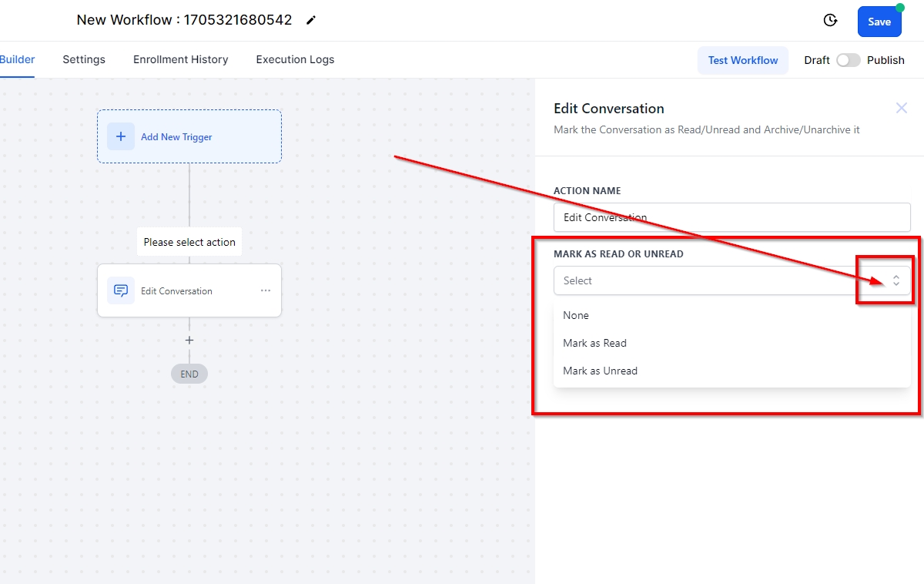Click the plus icon in Add New Trigger

121,136
